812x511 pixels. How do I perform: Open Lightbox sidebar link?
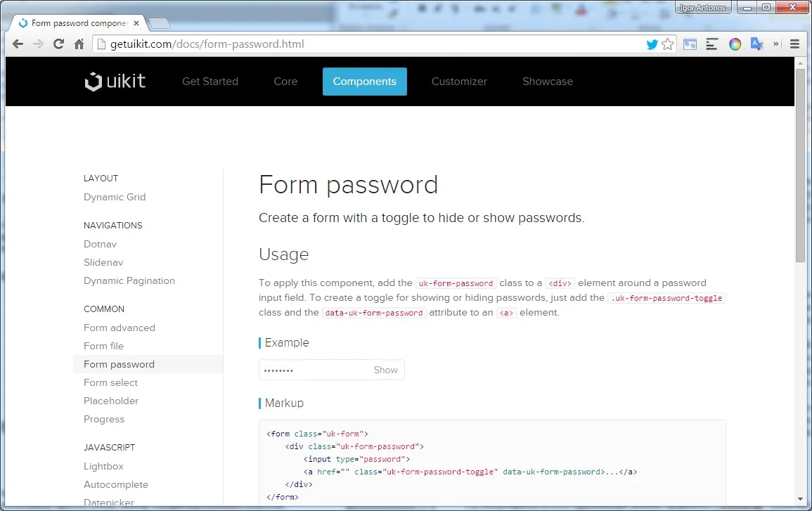pos(103,467)
